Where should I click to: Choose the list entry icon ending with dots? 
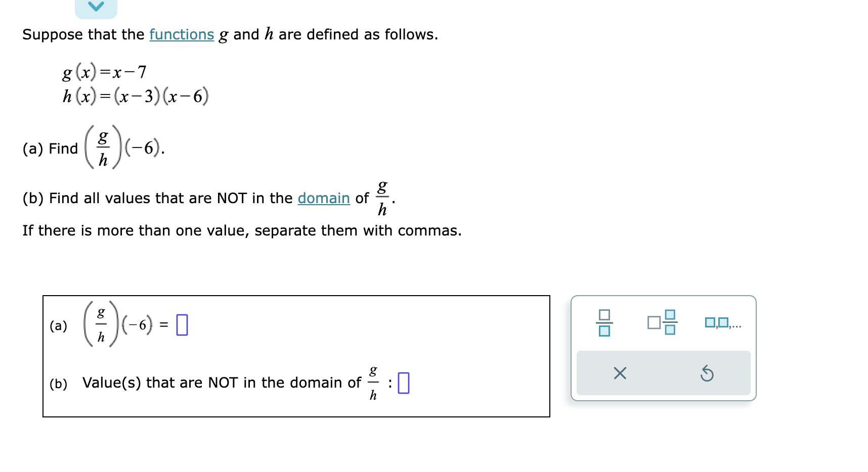pos(722,322)
